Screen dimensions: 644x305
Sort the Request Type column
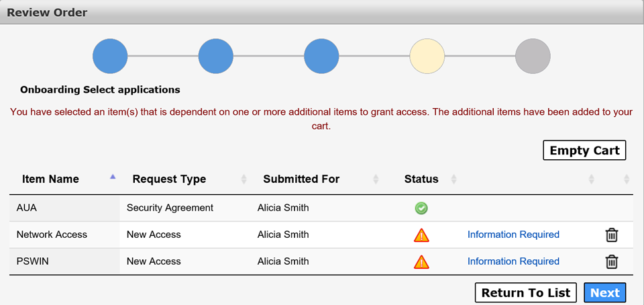[x=244, y=179]
